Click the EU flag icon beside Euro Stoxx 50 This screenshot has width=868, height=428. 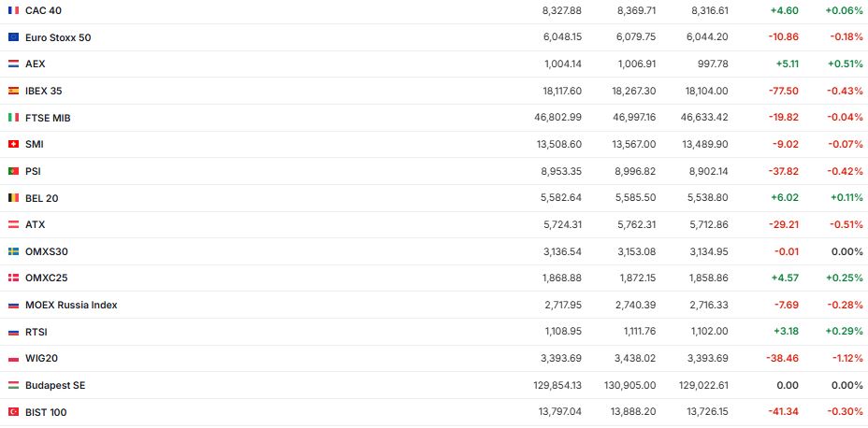click(13, 37)
